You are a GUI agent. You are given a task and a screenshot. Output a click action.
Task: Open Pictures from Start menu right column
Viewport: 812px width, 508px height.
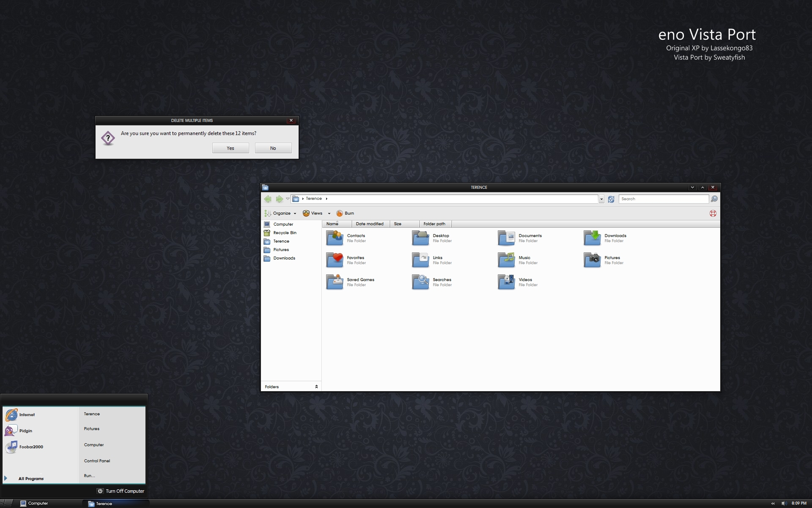(x=92, y=429)
